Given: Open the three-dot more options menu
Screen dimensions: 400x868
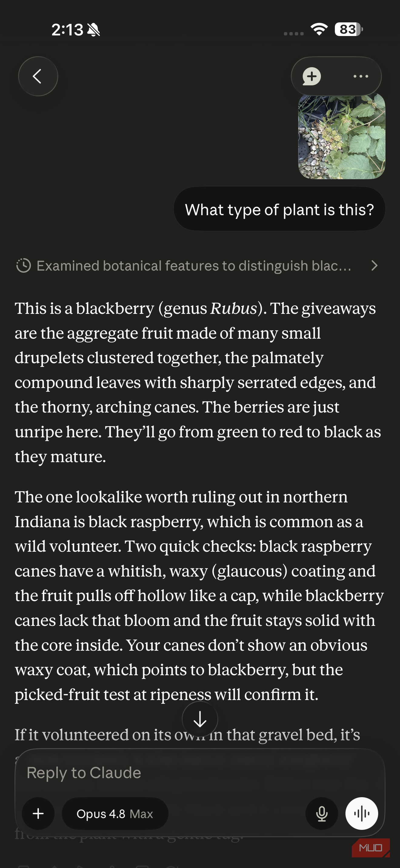Looking at the screenshot, I should (361, 77).
